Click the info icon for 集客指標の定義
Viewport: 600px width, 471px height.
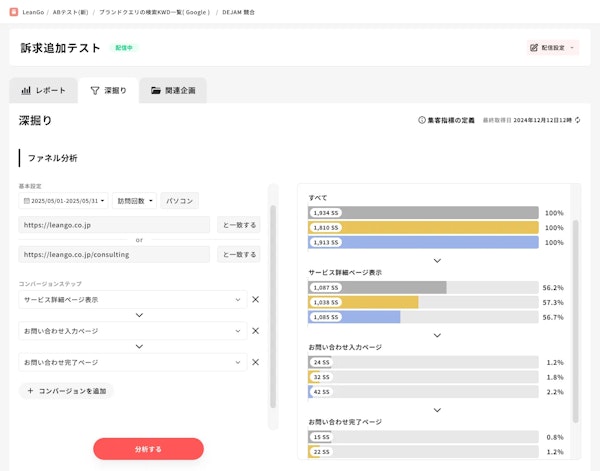point(422,120)
